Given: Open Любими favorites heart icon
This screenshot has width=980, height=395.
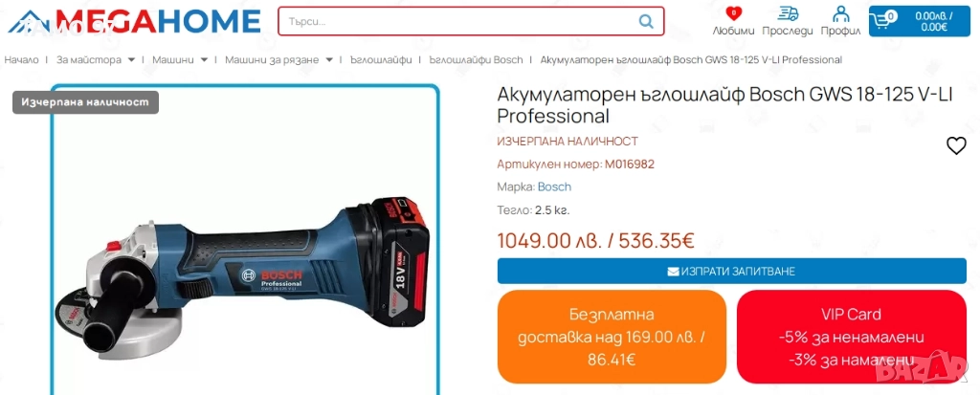Looking at the screenshot, I should (734, 13).
